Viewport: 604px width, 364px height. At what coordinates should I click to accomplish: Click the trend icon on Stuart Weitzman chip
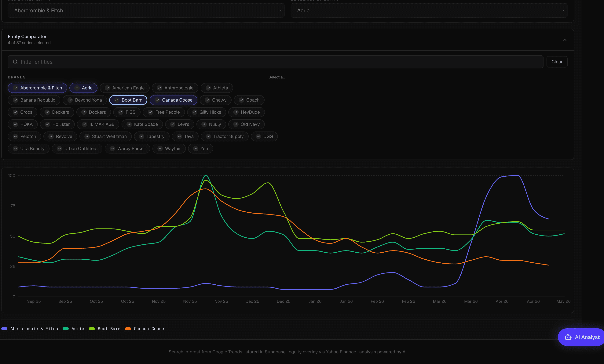click(87, 136)
